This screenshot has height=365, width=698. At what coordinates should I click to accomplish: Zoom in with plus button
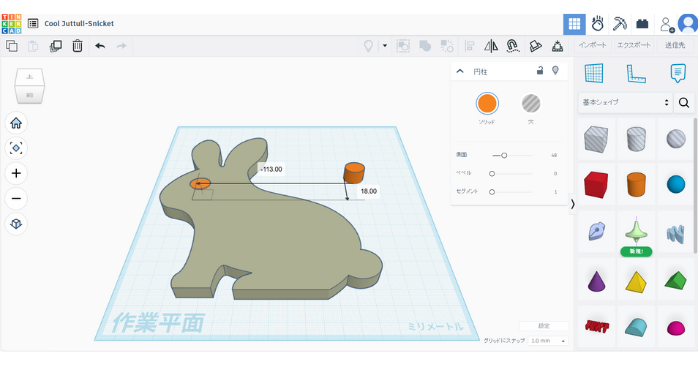16,174
